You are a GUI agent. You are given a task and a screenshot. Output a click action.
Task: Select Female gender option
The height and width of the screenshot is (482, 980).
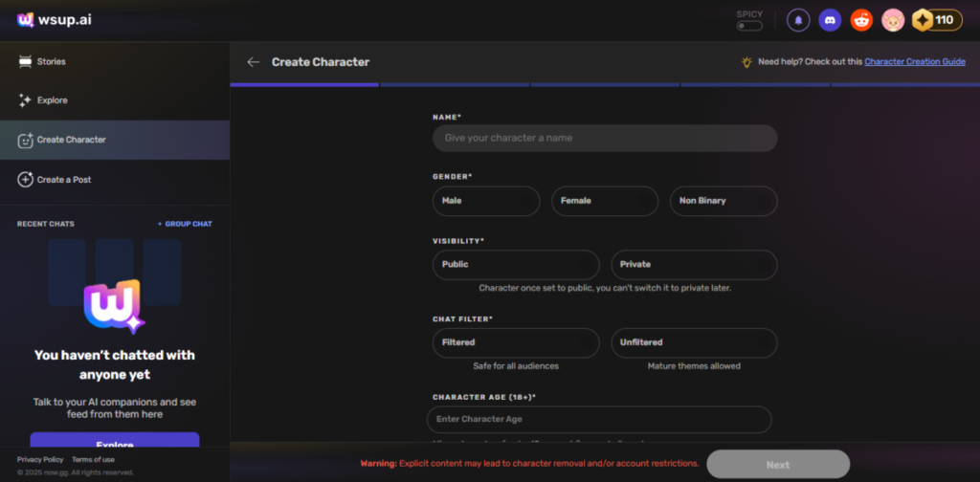(605, 201)
